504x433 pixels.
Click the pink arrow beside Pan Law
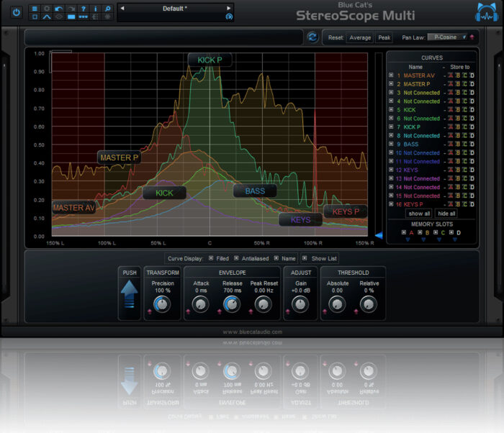pos(472,37)
